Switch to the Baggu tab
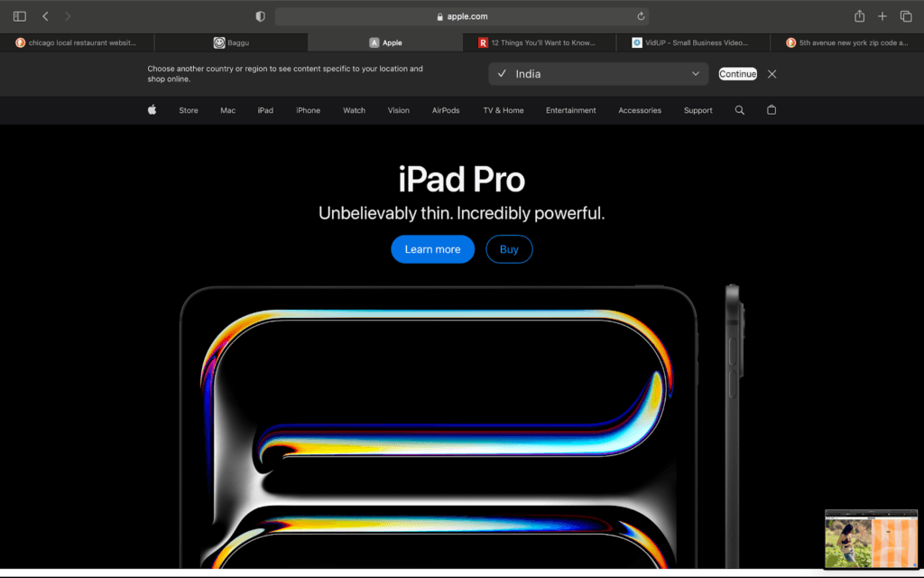Viewport: 924px width, 578px height. click(x=231, y=42)
